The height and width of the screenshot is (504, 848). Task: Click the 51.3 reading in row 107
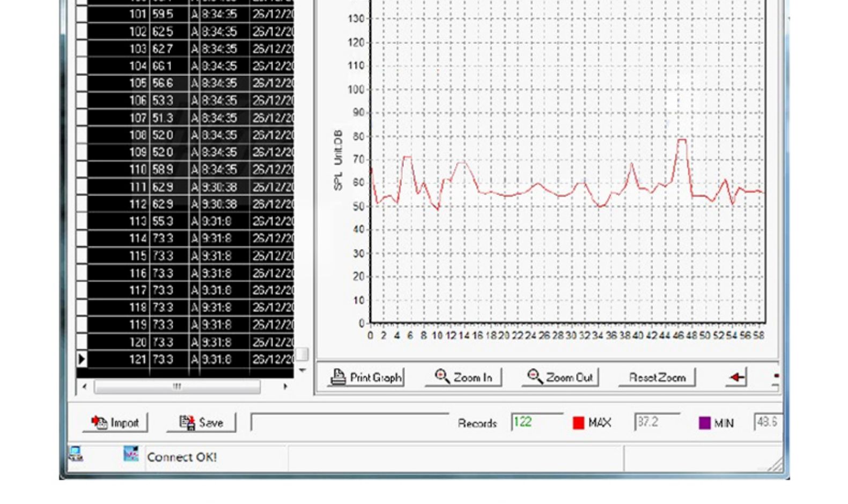[x=163, y=118]
